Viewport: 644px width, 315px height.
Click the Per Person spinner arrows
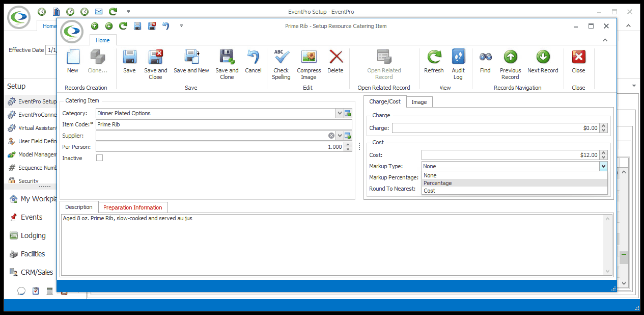[348, 147]
